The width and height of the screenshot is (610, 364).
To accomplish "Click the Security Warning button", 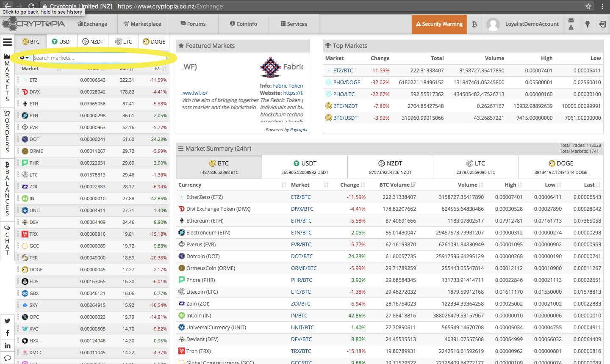I will pos(439,24).
